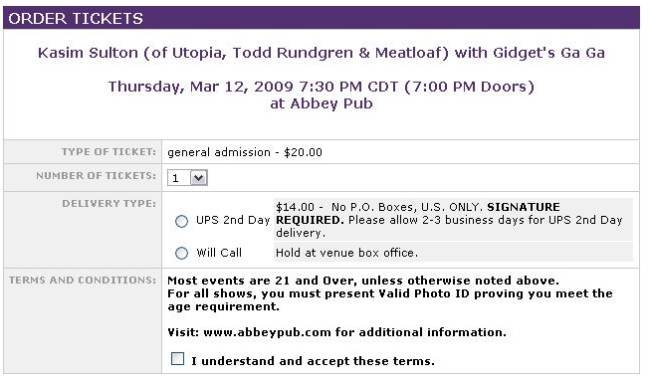
Task: Click the bold SIGNATURE REQUIRED text
Action: click(418, 213)
